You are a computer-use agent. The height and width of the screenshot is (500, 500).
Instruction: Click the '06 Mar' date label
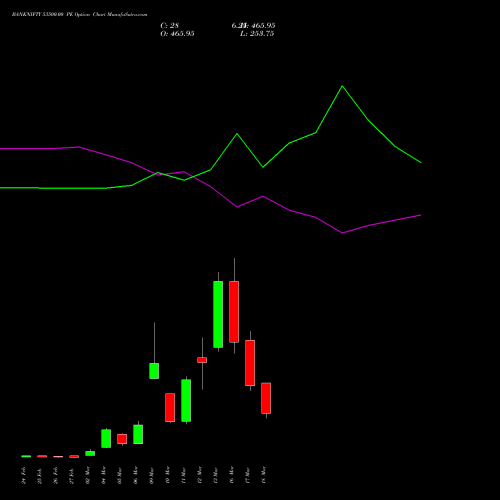click(136, 475)
